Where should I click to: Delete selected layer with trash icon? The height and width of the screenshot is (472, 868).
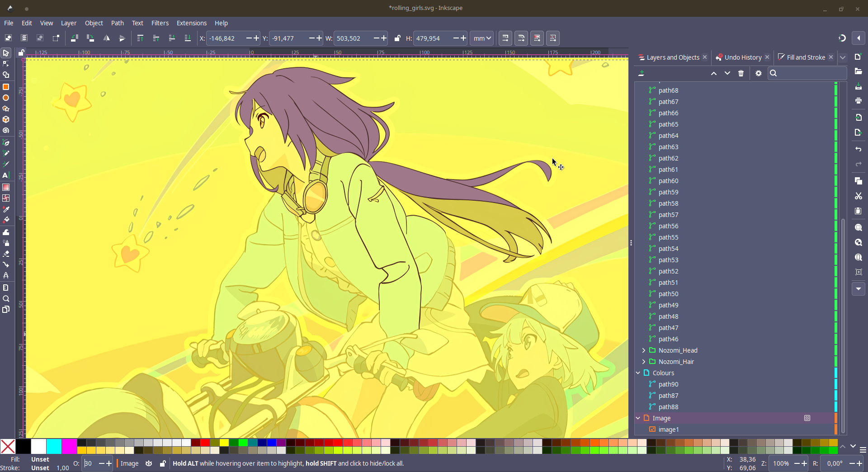click(741, 73)
